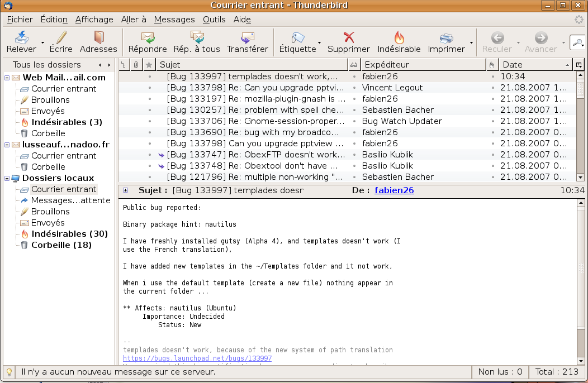Forward message with Transférer icon
Viewport: 588px width, 383px height.
pyautogui.click(x=247, y=38)
